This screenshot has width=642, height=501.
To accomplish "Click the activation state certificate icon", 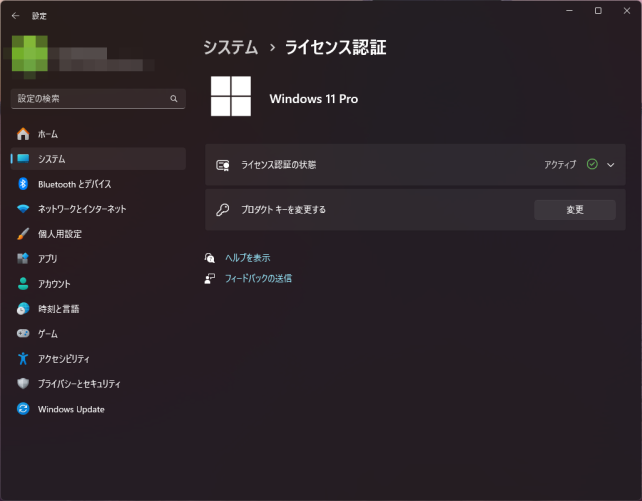I will tap(223, 165).
